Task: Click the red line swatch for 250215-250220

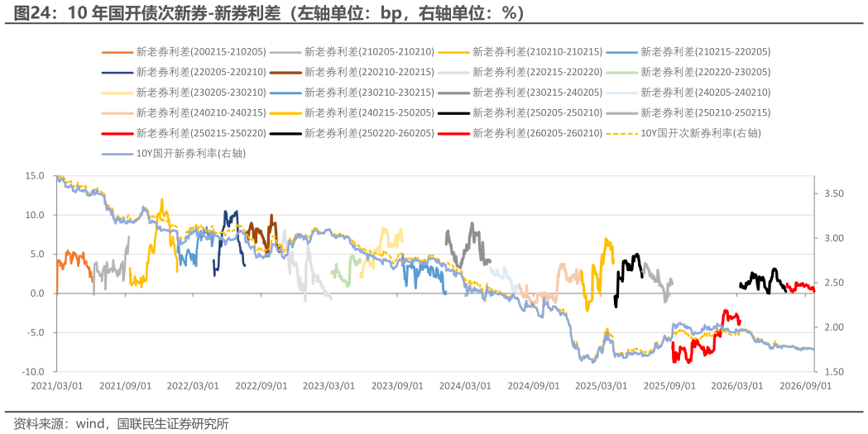Action: (117, 134)
